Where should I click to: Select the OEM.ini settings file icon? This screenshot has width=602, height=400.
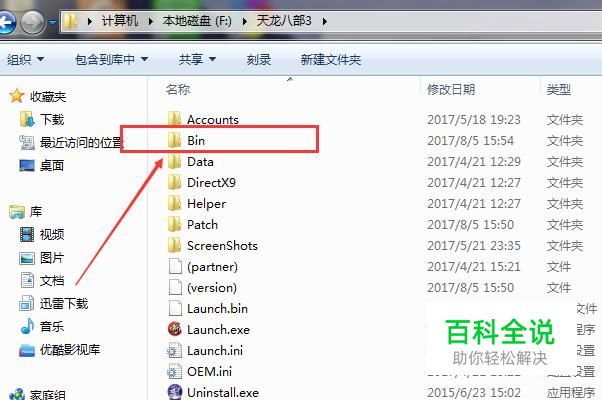pos(175,371)
